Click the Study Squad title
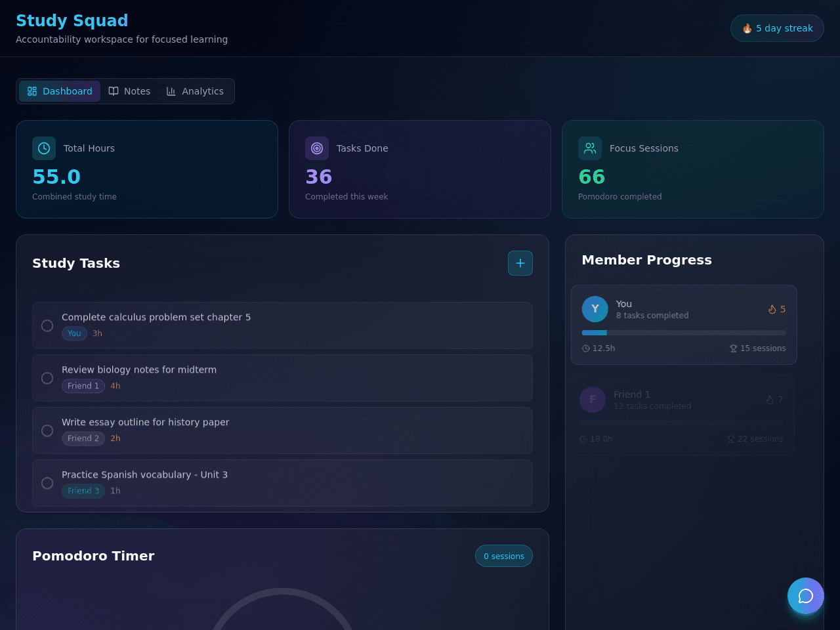840x630 pixels. click(x=72, y=20)
